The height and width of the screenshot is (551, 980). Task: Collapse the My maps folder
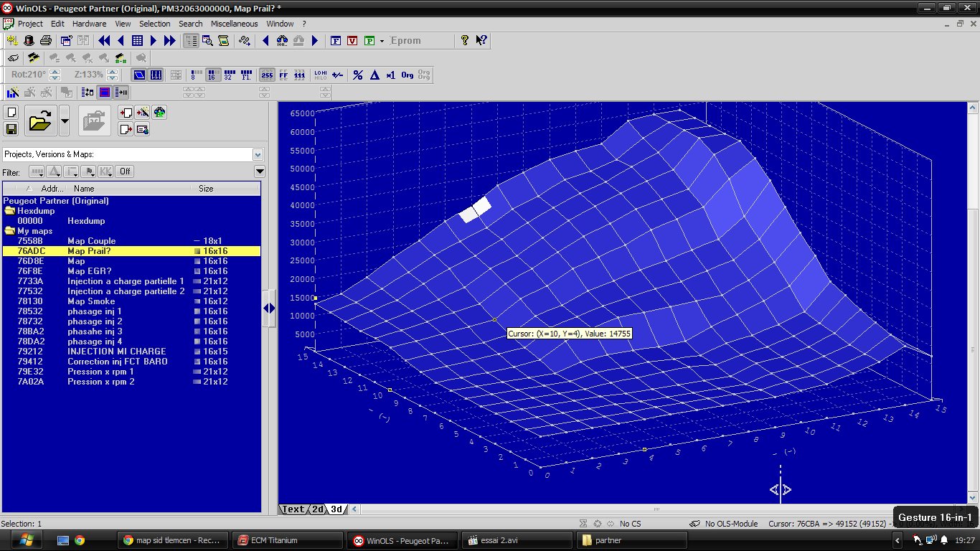point(10,231)
